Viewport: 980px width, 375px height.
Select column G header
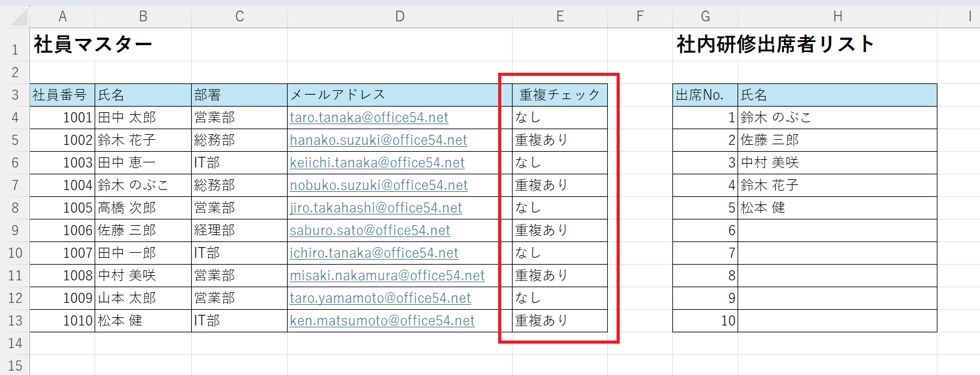point(706,17)
